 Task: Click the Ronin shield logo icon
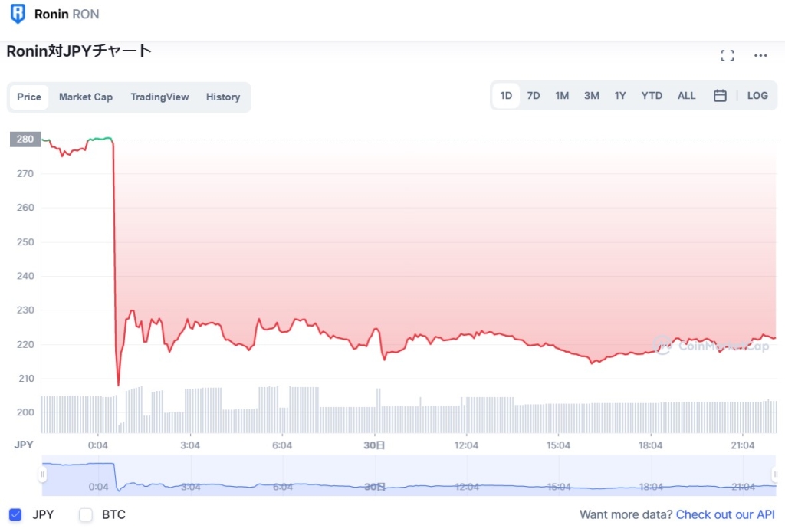tap(18, 14)
